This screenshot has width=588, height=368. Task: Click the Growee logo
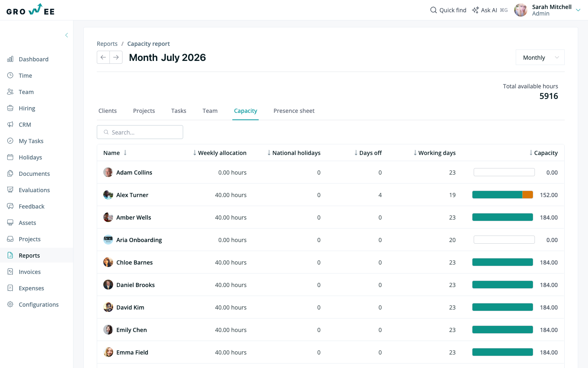(31, 10)
